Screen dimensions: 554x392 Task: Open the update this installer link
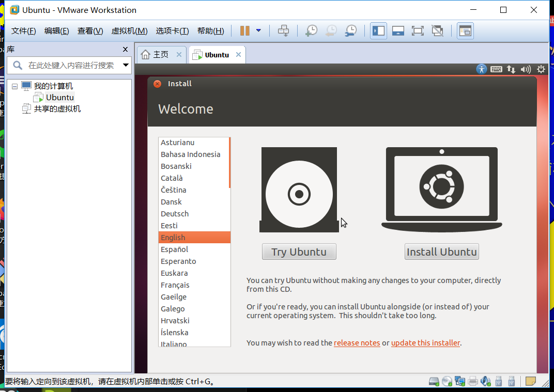[x=426, y=343]
